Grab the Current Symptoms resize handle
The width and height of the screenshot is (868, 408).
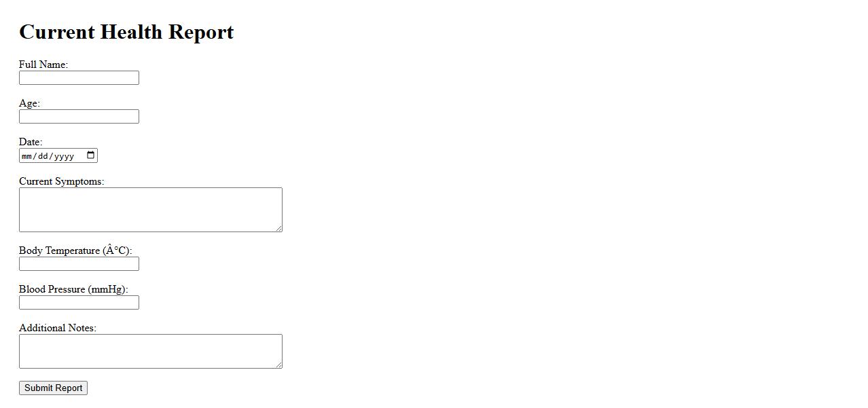coord(278,228)
